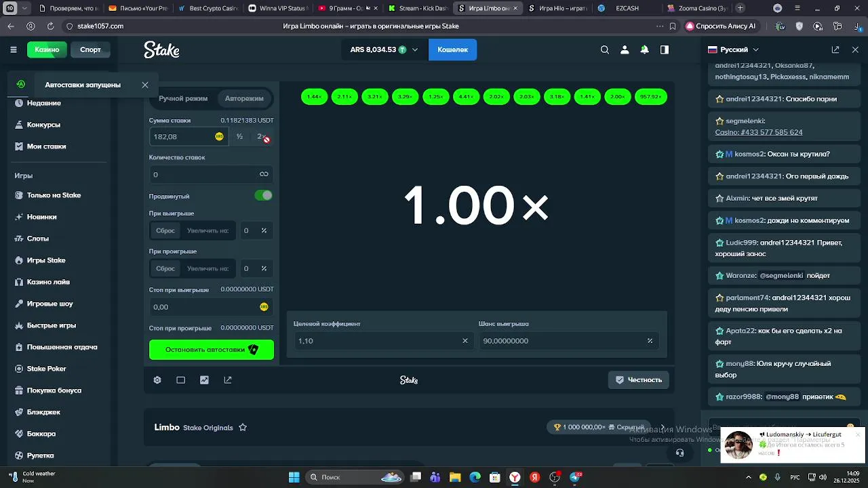
Task: Pop out the chat panel
Action: (x=835, y=49)
